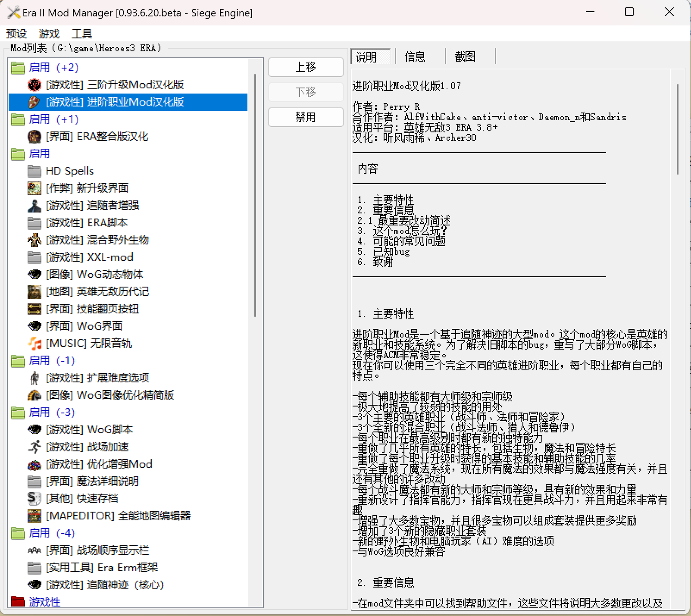Image resolution: width=691 pixels, height=616 pixels.
Task: Switch to the 信息 tab
Action: coord(415,57)
